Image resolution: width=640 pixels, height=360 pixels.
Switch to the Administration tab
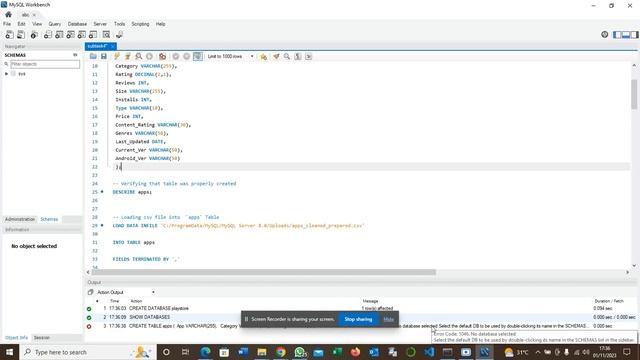[20, 219]
